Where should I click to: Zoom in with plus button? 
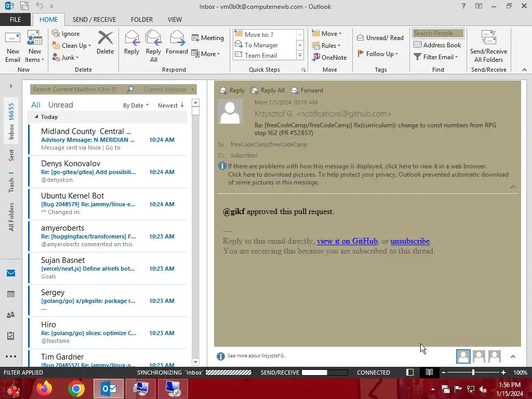(503, 372)
